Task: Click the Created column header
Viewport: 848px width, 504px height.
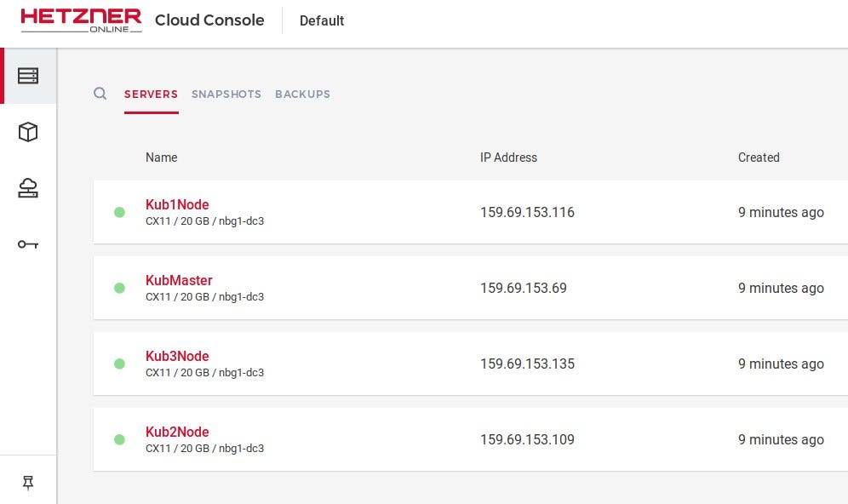Action: [759, 157]
